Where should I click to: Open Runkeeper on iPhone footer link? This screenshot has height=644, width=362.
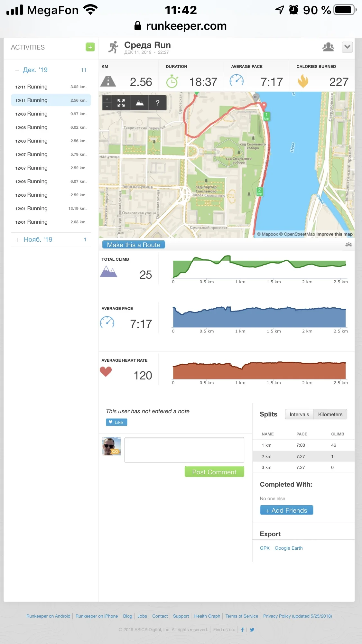[x=97, y=616]
